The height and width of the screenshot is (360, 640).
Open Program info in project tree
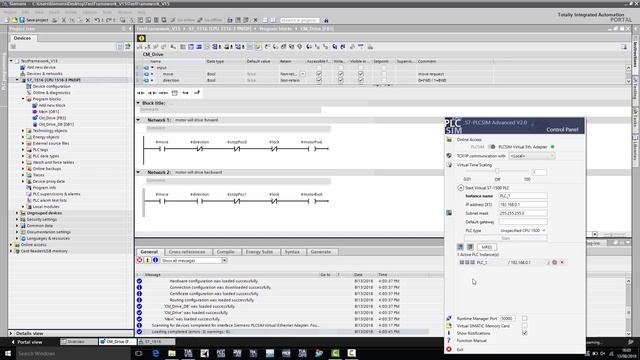click(x=44, y=188)
